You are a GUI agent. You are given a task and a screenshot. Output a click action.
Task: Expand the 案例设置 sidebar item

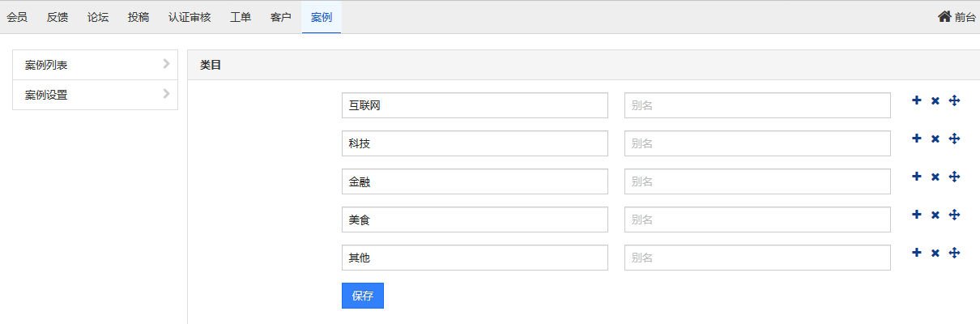95,95
